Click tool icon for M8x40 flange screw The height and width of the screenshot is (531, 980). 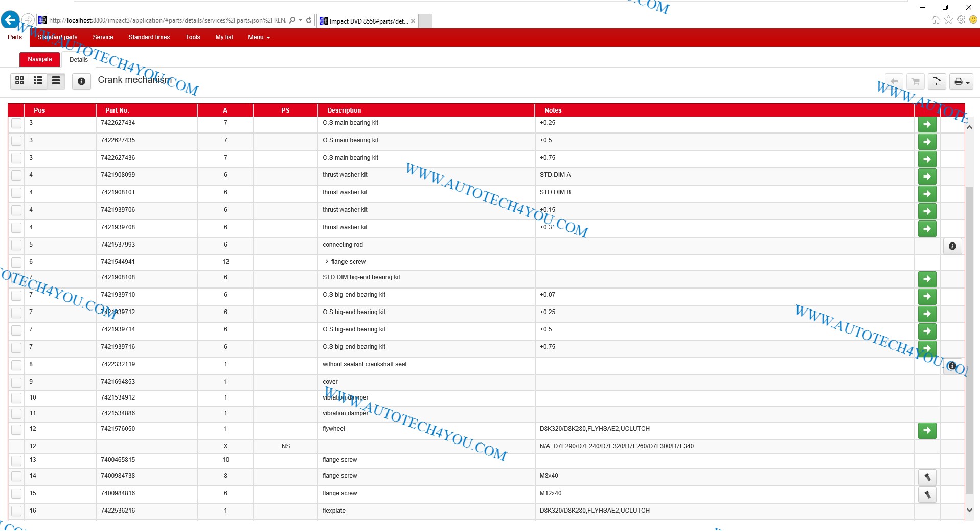click(x=927, y=478)
